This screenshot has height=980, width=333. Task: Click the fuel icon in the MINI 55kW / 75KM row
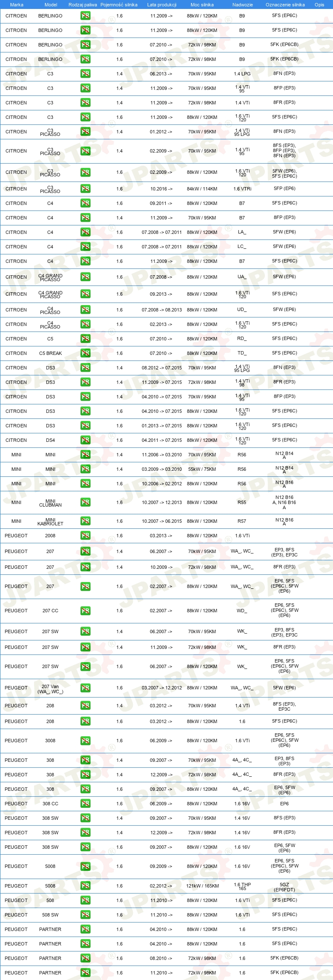(x=85, y=469)
